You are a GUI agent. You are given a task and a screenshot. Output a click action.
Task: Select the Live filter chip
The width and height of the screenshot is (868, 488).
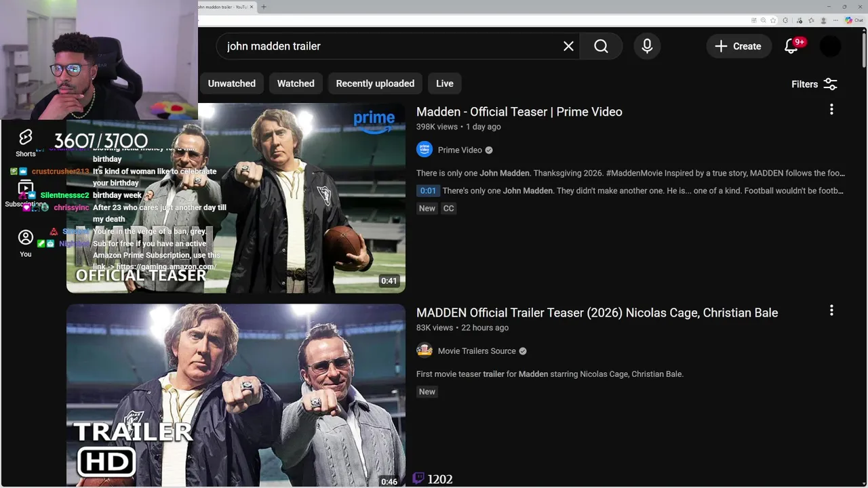click(445, 83)
